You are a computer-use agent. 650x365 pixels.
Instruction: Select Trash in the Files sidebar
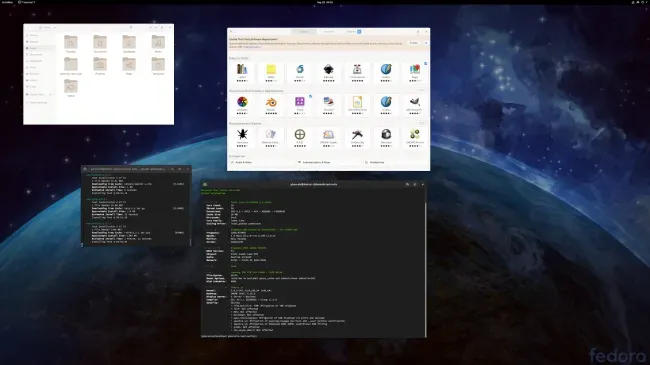[33, 86]
